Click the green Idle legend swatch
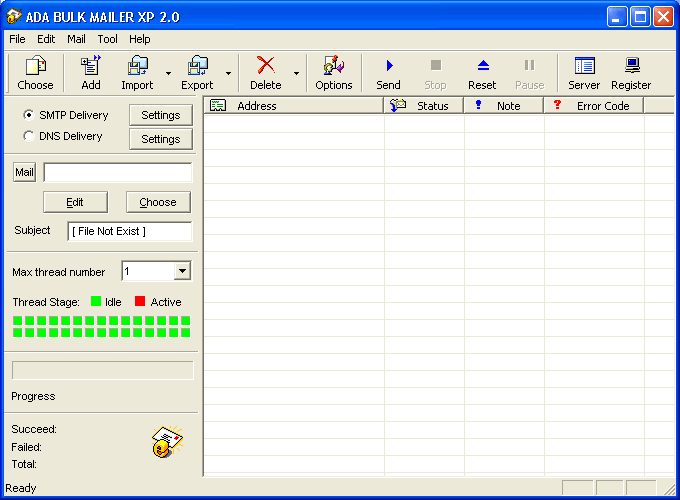This screenshot has width=680, height=500. [96, 301]
